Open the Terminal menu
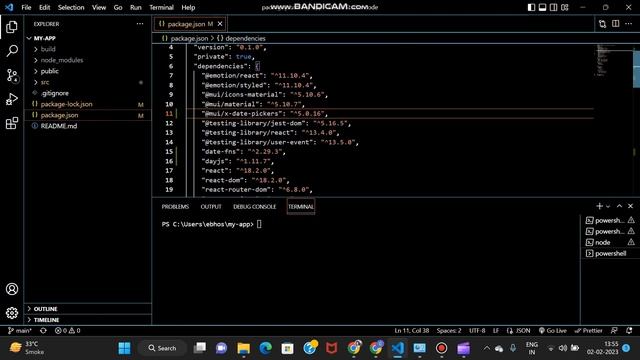Viewport: 640px width, 360px height. (x=161, y=7)
